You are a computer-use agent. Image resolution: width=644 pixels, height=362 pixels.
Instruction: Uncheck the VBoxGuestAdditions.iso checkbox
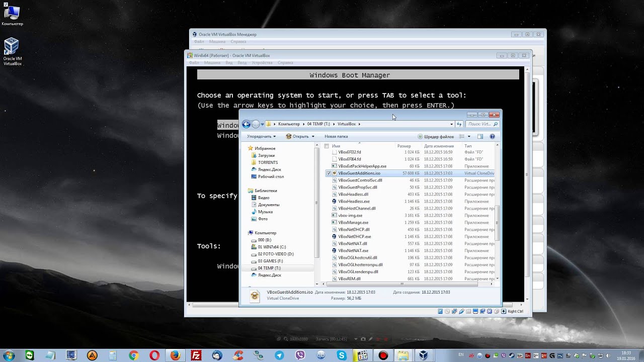coord(329,173)
